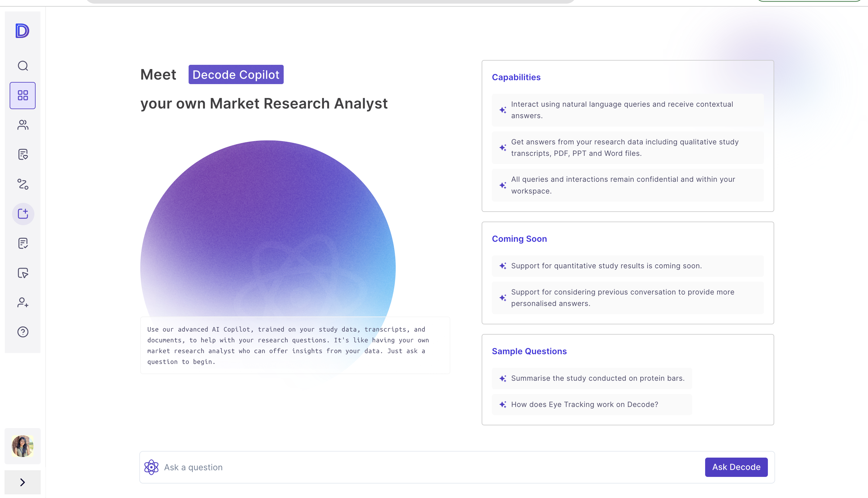
Task: Click sparkle icon beside previous conversation item
Action: pyautogui.click(x=502, y=298)
